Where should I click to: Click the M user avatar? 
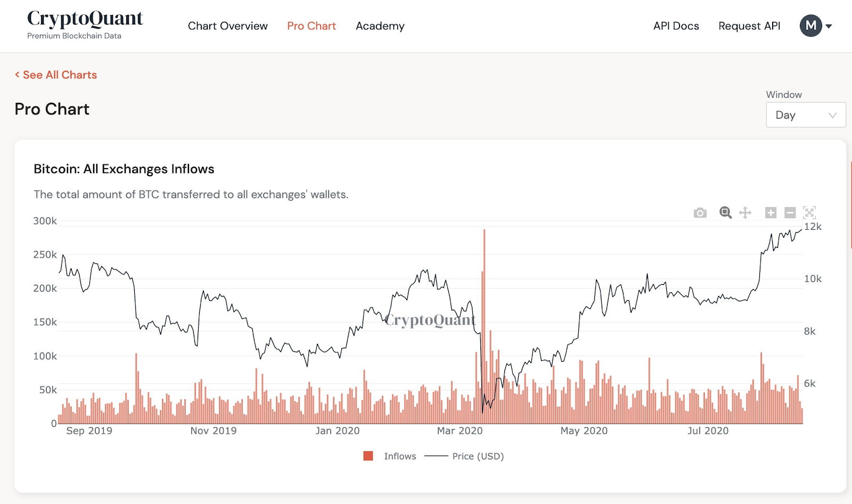[810, 26]
